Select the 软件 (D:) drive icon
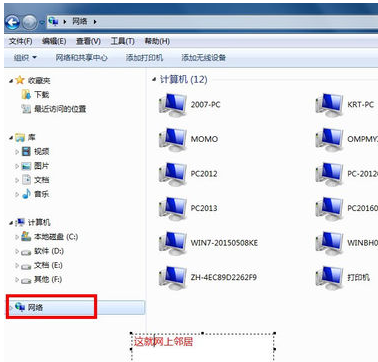The height and width of the screenshot is (362, 378). tap(26, 252)
